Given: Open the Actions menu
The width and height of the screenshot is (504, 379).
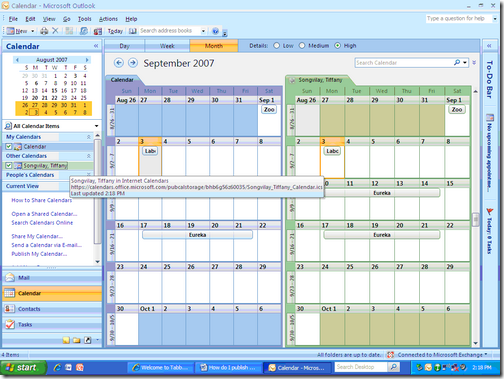Looking at the screenshot, I should tap(108, 19).
